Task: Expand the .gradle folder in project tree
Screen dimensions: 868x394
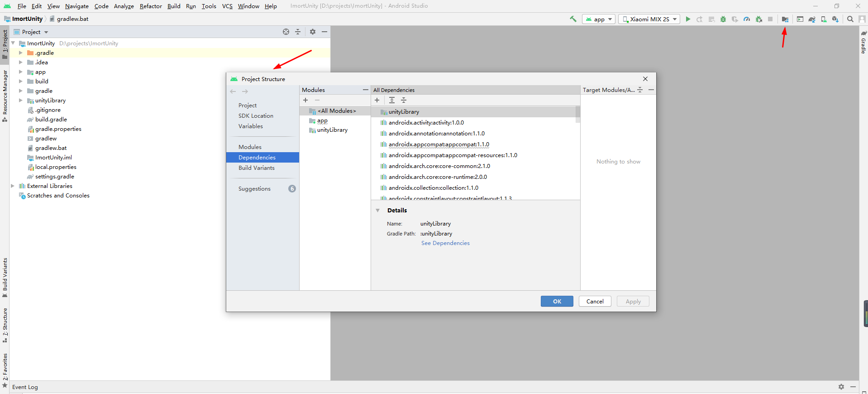Action: click(x=20, y=53)
